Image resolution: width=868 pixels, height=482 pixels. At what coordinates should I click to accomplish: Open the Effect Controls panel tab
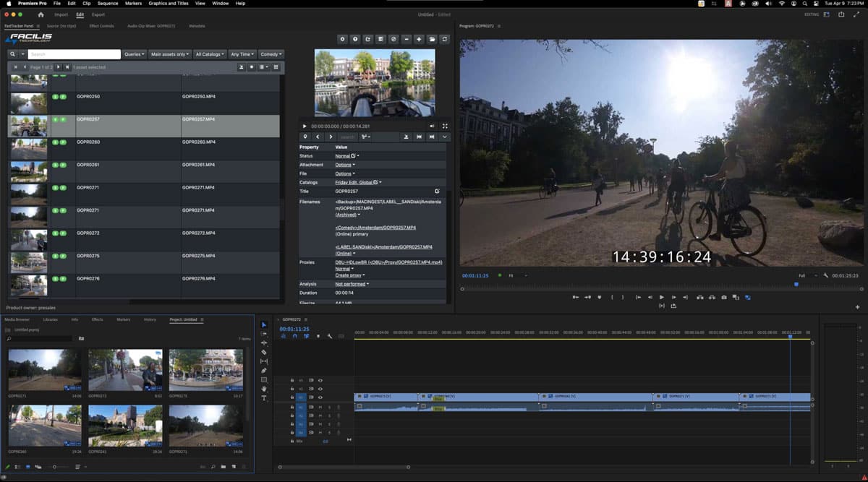pos(101,26)
